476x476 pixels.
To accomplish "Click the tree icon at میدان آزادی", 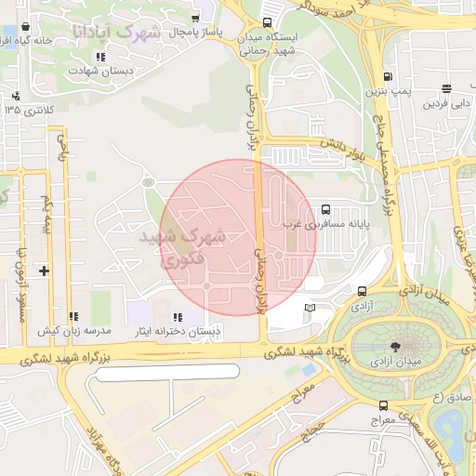I will 395,347.
